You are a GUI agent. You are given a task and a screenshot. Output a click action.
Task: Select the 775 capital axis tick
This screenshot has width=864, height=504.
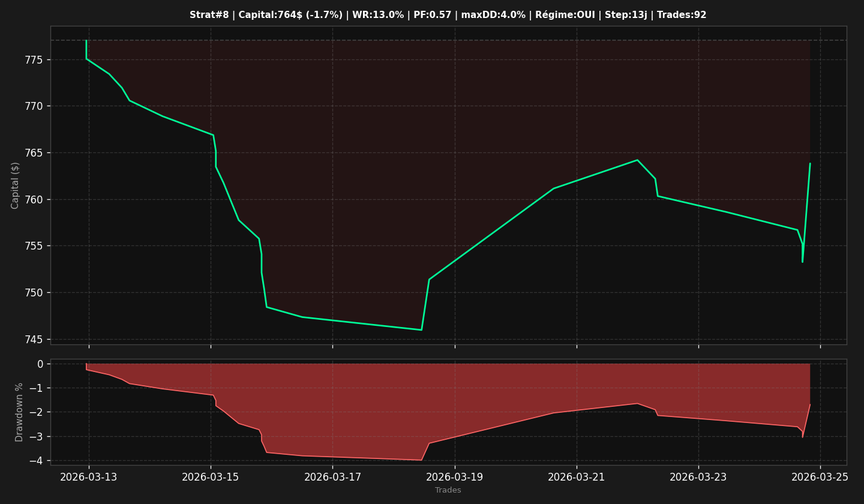tap(35, 60)
